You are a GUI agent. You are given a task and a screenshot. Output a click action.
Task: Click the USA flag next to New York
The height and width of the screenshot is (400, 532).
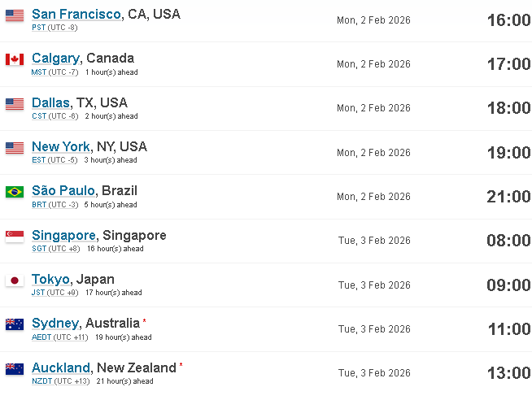coord(15,148)
